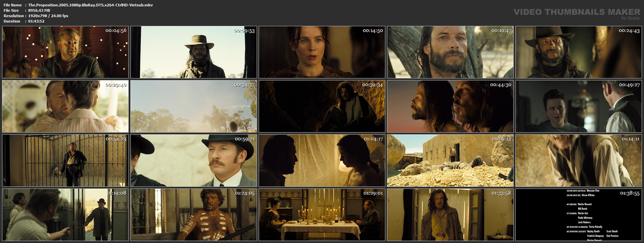Select the dusty landscape frame at 00:34:37

pyautogui.click(x=194, y=106)
